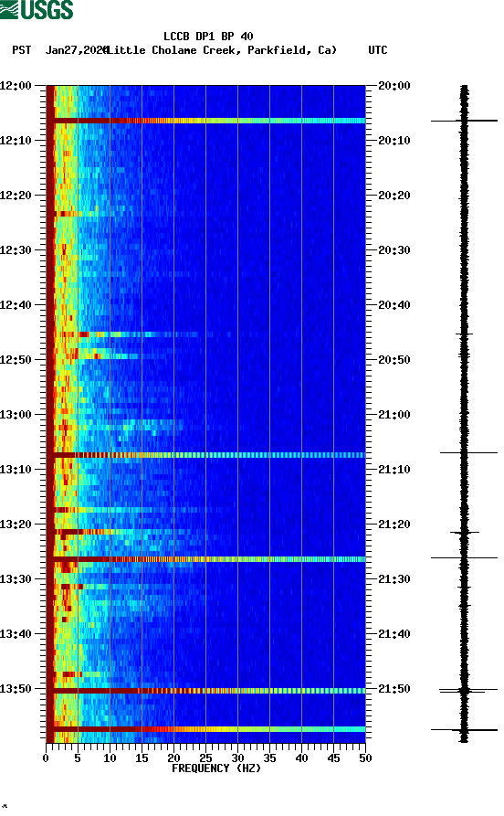The height and width of the screenshot is (816, 504).
Task: Click the short event streak near 12:45
Action: point(128,334)
